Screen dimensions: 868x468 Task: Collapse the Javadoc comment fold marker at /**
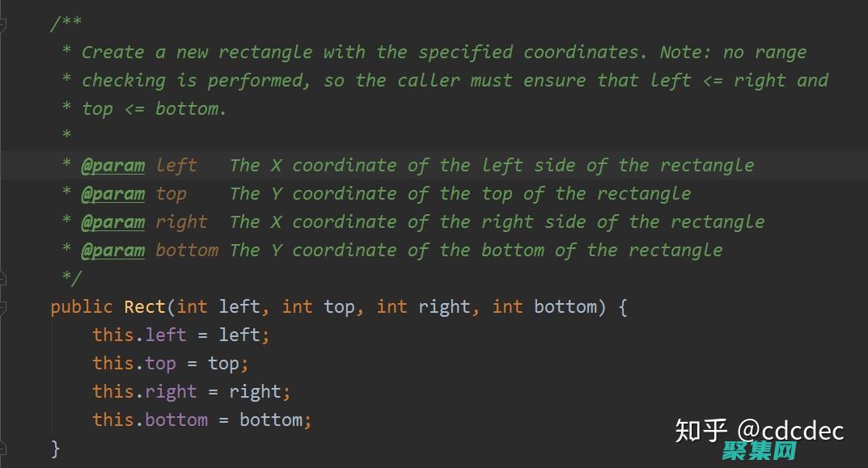pos(2,24)
